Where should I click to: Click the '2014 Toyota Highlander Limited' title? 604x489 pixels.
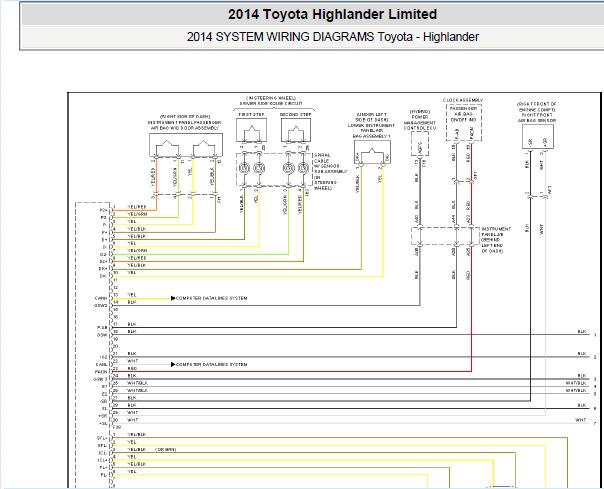coord(332,14)
